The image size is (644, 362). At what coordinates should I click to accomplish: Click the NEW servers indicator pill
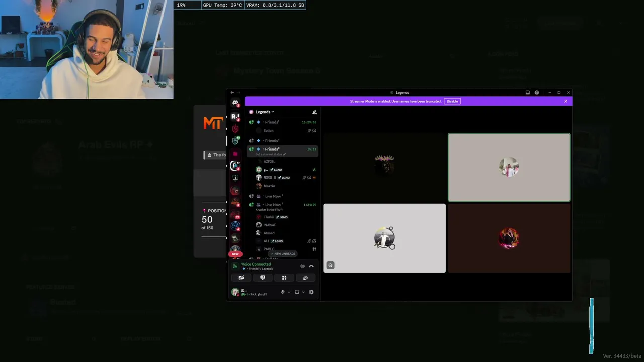click(x=235, y=254)
